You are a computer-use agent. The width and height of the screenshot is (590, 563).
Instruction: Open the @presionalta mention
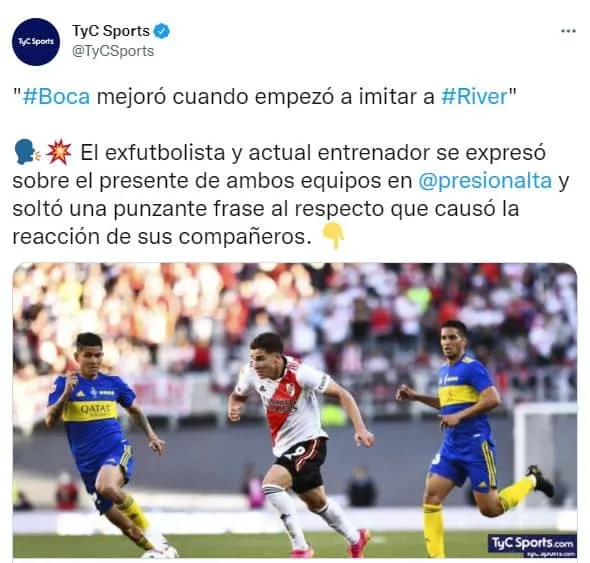(x=485, y=181)
